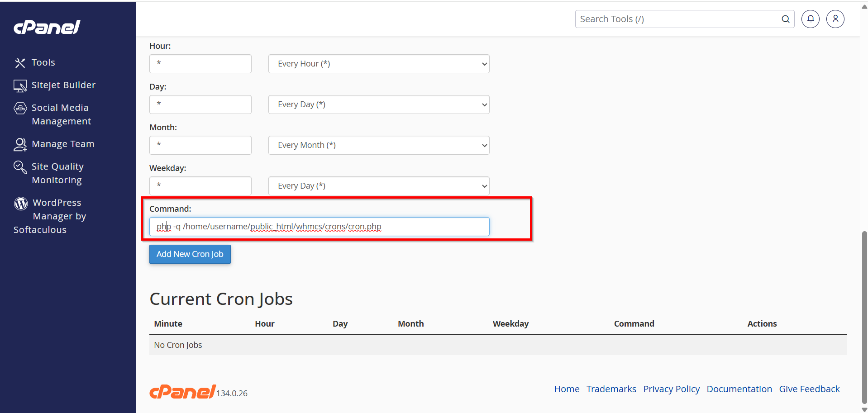Click the Site Quality Monitoring magnifier icon
This screenshot has width=868, height=413.
coord(20,167)
